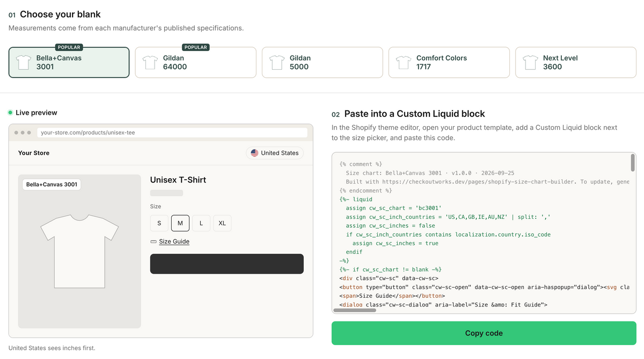Click the code line assign cw_sc_inch_countries
This screenshot has height=359, width=644.
pos(448,217)
